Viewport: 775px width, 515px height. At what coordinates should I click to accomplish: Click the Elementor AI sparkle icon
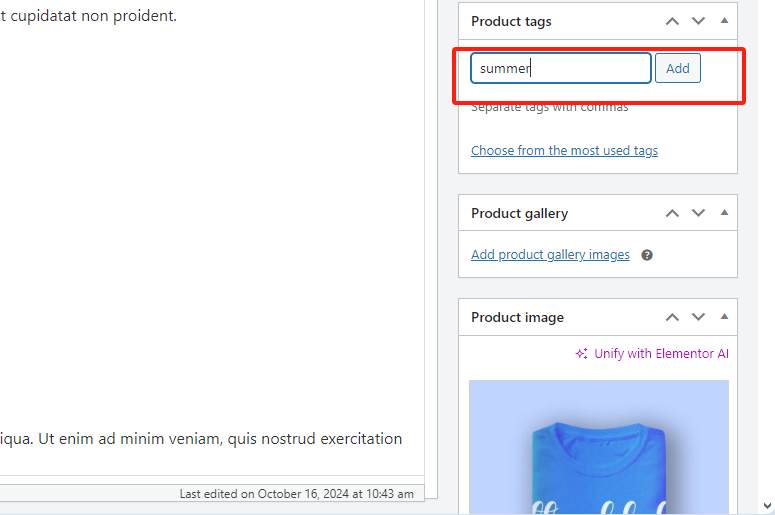click(x=582, y=354)
